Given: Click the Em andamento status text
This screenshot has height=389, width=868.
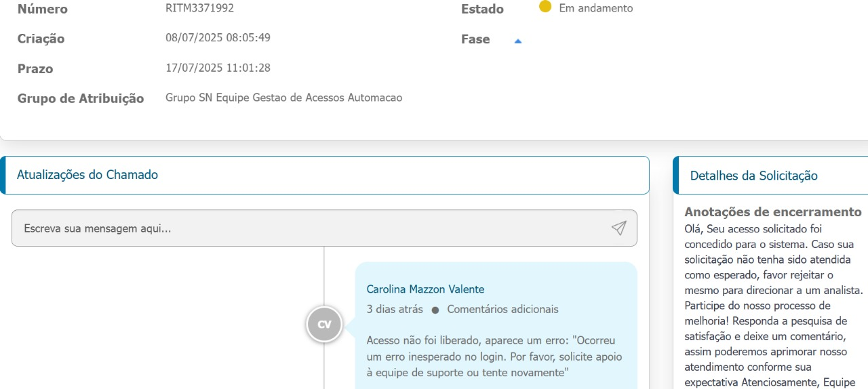Looking at the screenshot, I should point(596,8).
